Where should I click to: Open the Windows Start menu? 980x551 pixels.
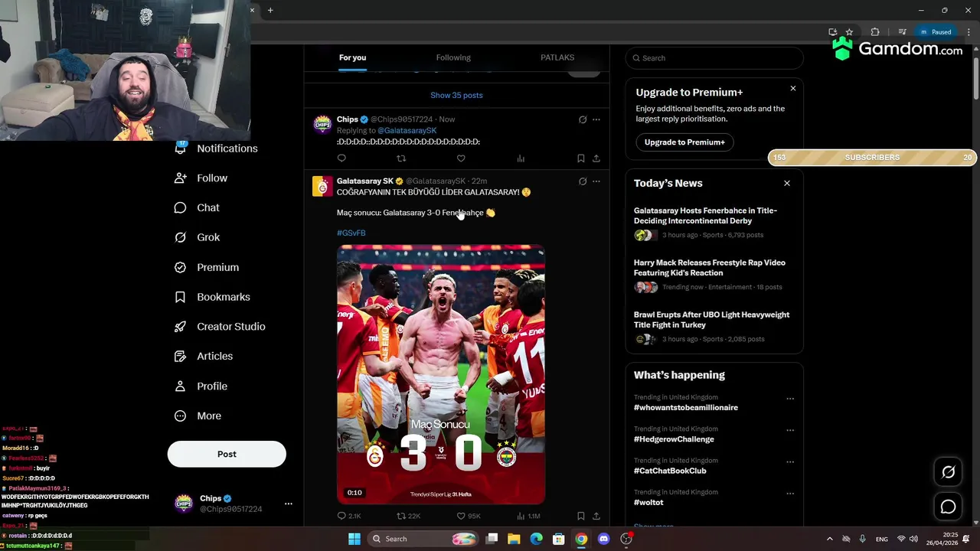point(354,539)
